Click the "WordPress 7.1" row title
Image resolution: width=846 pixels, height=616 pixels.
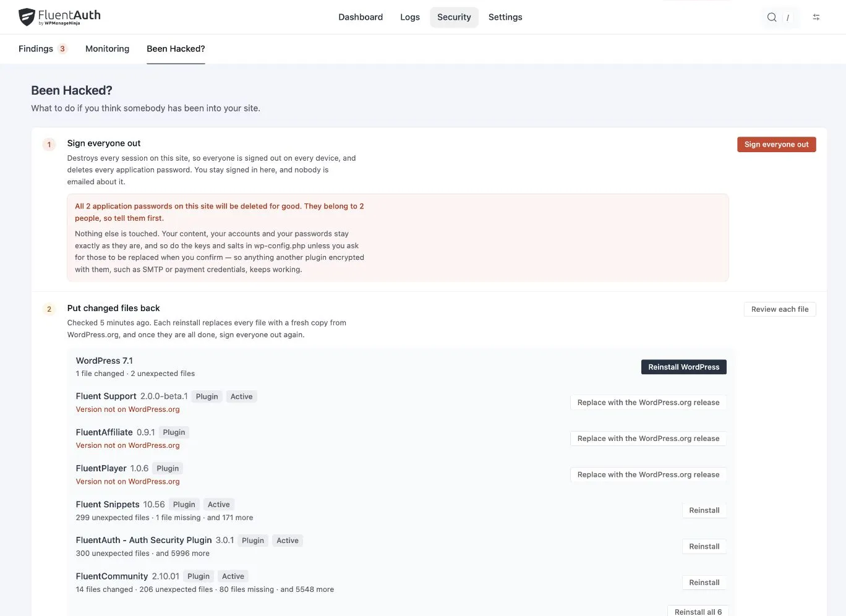pos(105,361)
